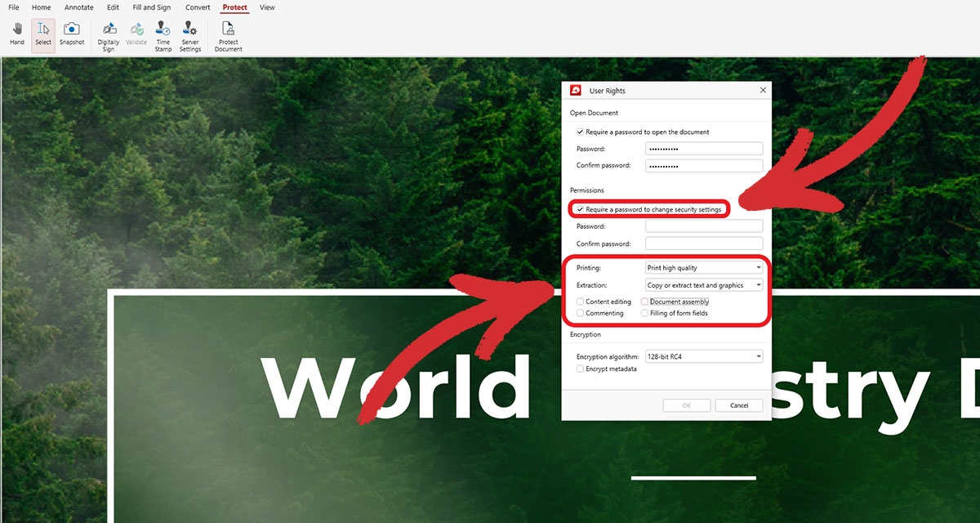Take a Snapshot with the camera tool
The width and height of the screenshot is (980, 523).
(72, 34)
